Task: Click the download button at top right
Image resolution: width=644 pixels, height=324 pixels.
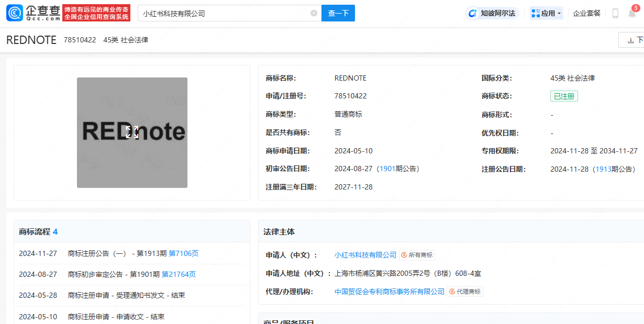Action: pos(631,40)
